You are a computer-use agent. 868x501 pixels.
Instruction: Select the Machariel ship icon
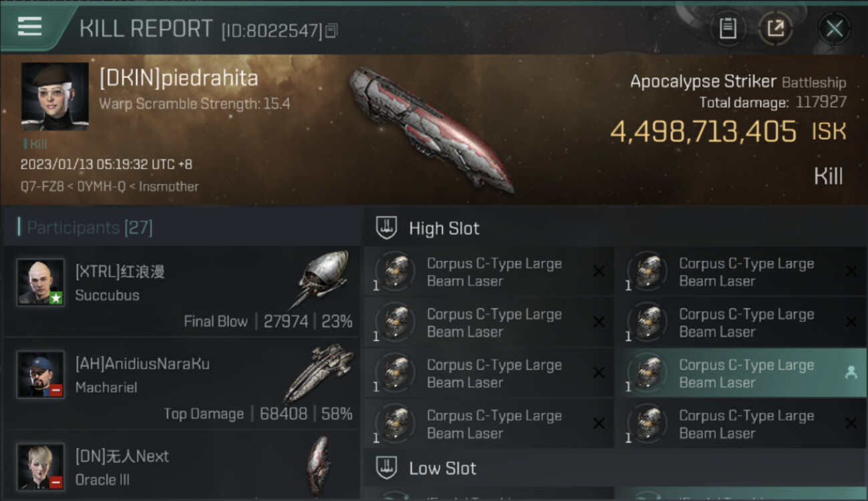319,372
